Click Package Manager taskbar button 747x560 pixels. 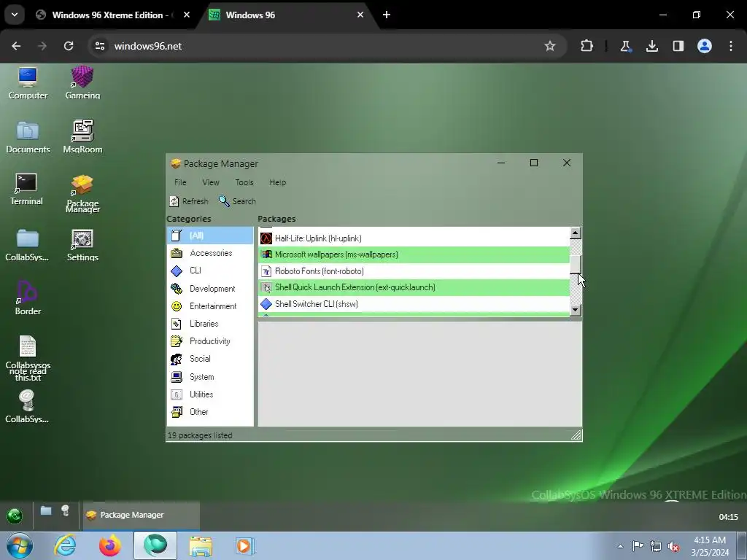pos(141,515)
